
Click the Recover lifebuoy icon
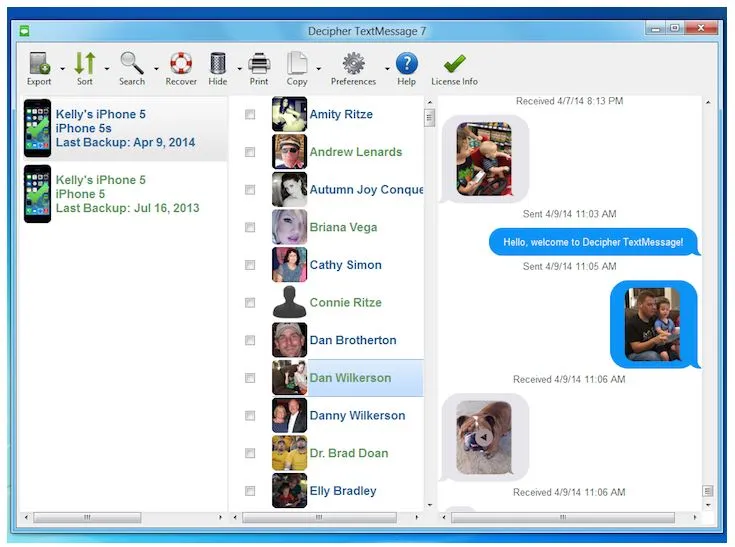181,65
